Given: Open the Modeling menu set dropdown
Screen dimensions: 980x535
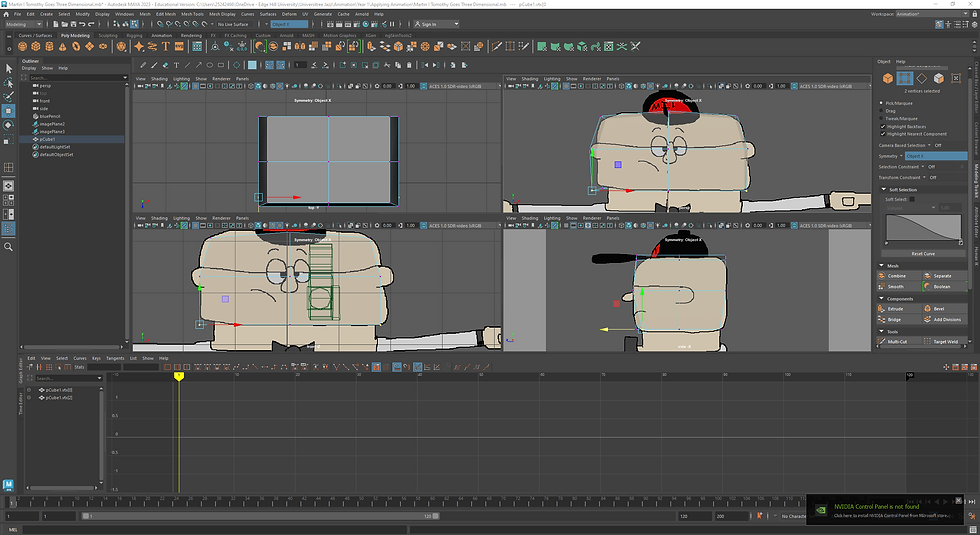Looking at the screenshot, I should 23,24.
